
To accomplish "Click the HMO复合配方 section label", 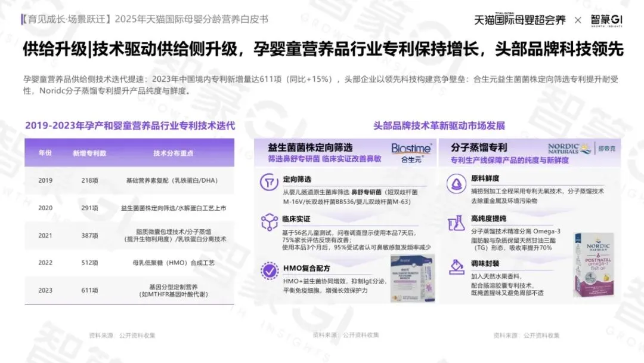I will [306, 268].
